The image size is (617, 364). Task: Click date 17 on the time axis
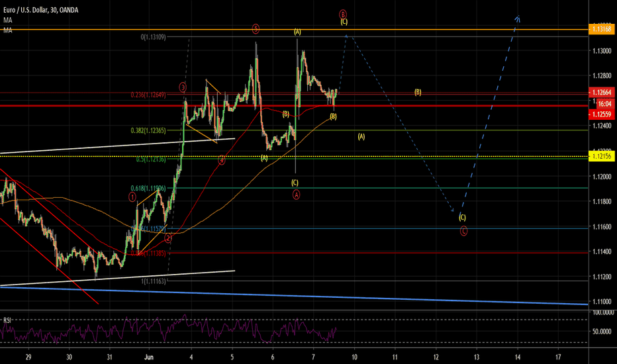click(558, 357)
